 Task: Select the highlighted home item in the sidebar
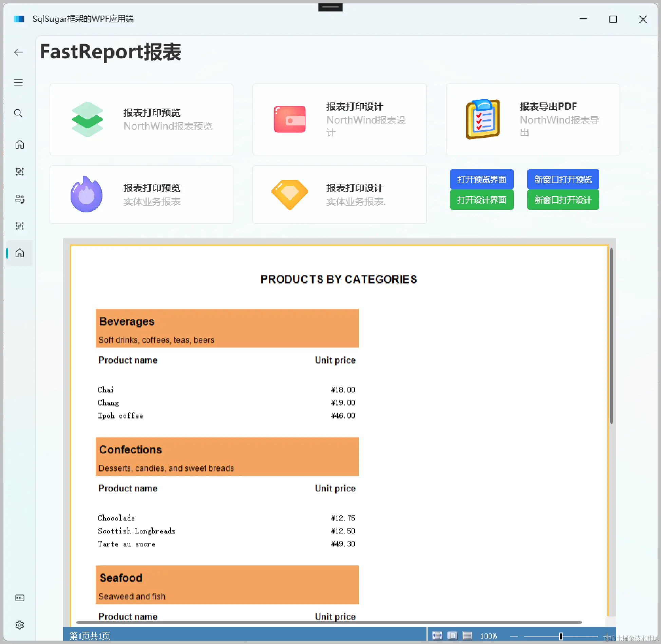tap(19, 253)
